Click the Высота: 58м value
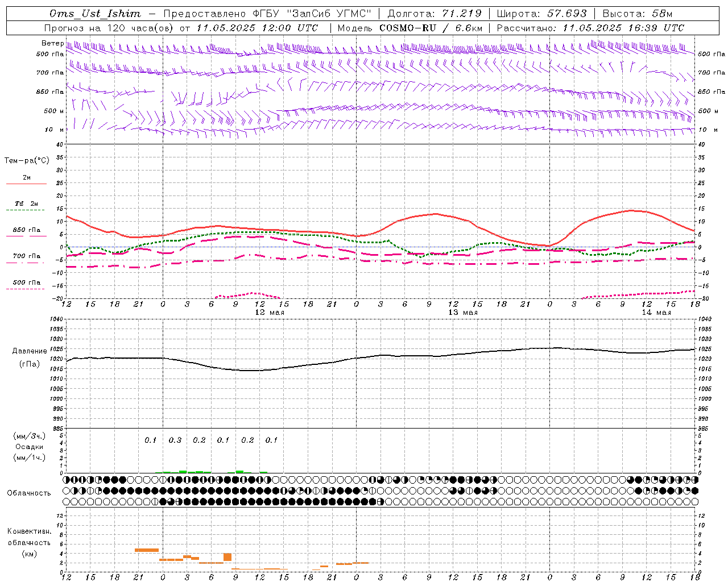 click(x=638, y=14)
